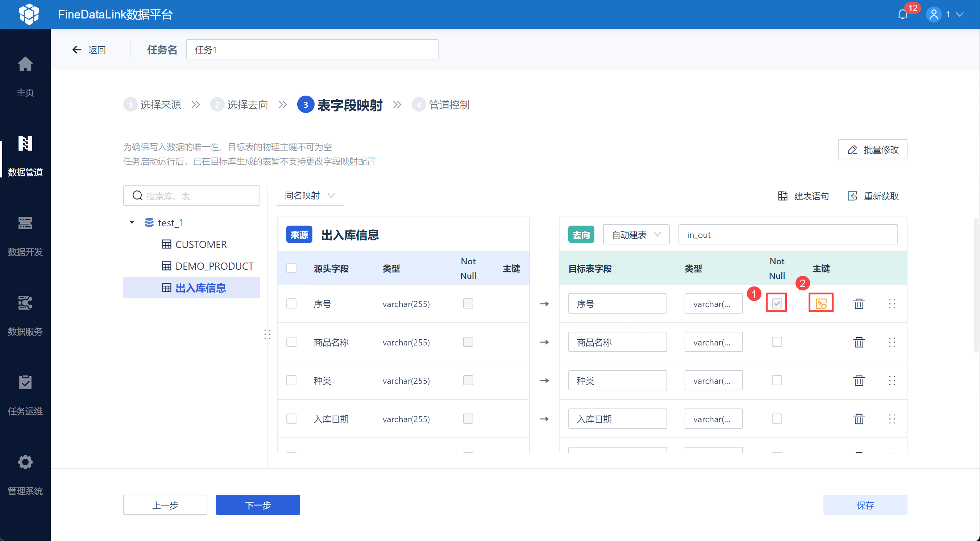Go to step 管道控制
Viewport: 980px width, 541px height.
coord(449,105)
